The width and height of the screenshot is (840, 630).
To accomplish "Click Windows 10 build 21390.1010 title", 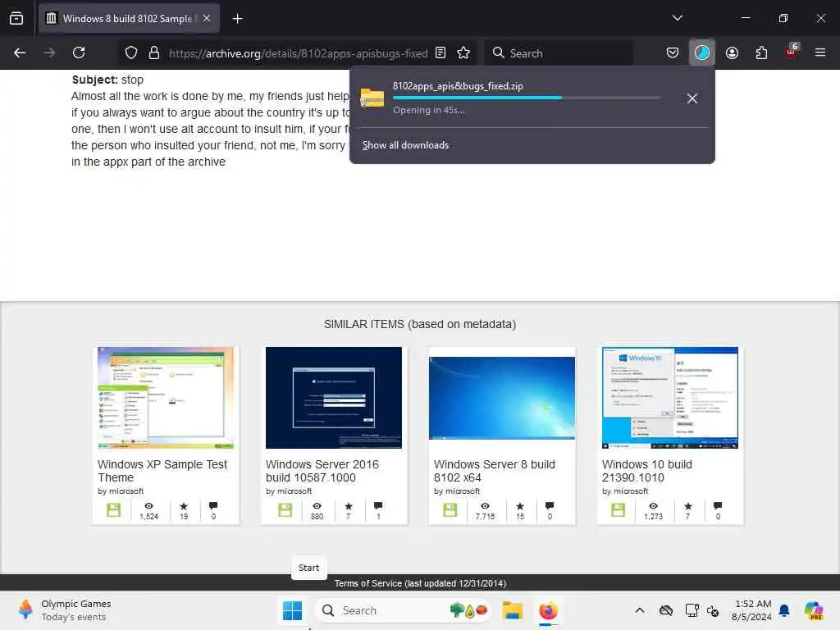I will (646, 471).
